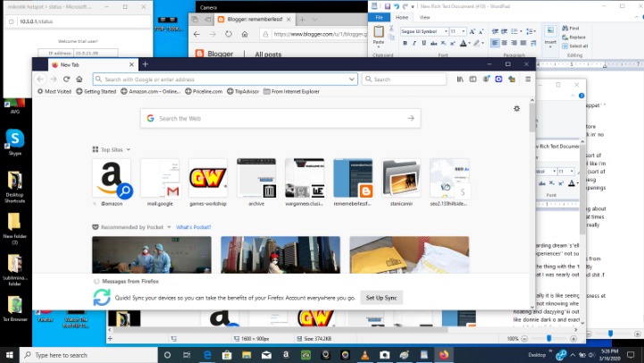Screen dimensions: 644x363
Task: Undo from WordPad quick access toolbar
Action: coord(397,6)
